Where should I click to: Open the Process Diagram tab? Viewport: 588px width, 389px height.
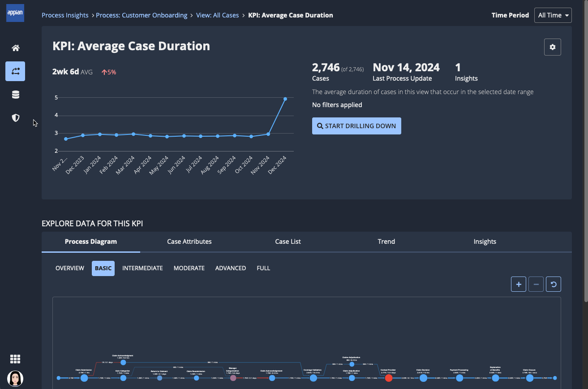(x=91, y=242)
